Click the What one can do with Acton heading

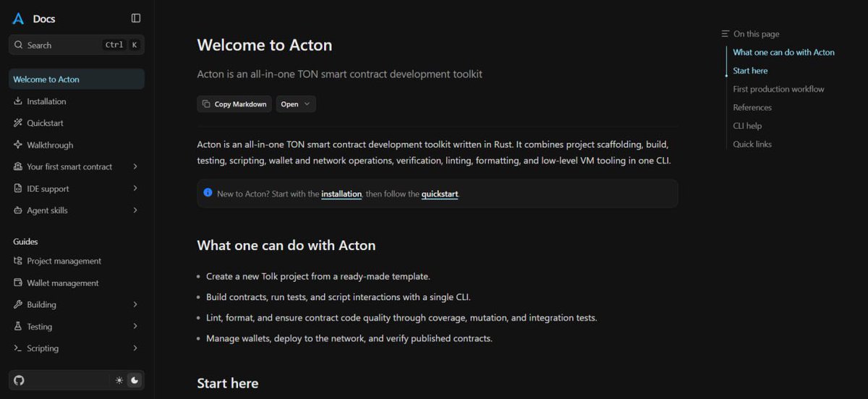286,246
